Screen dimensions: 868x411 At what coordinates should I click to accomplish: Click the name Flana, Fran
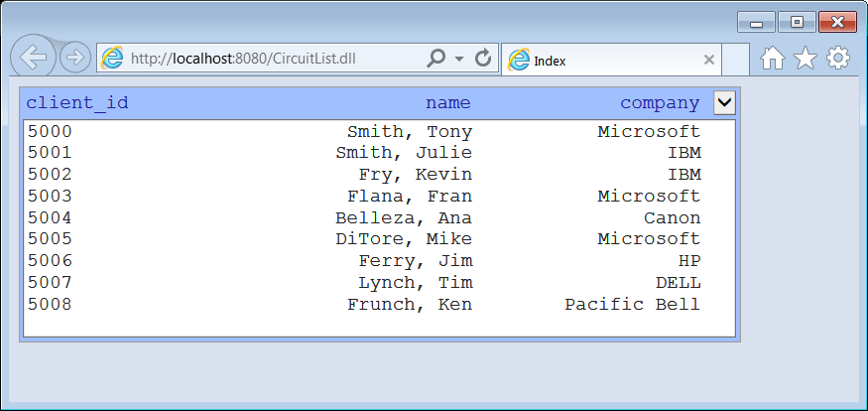coord(410,197)
